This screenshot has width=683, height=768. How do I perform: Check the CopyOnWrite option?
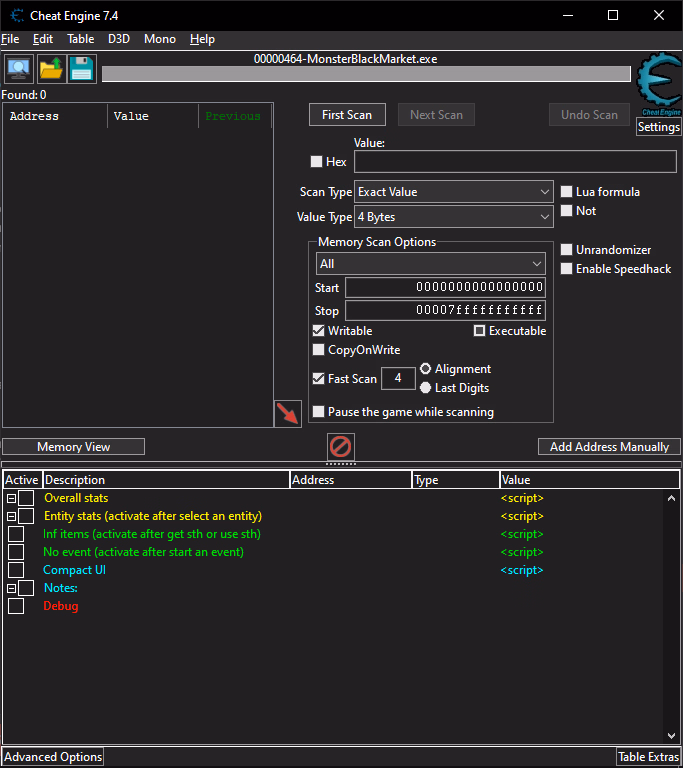[318, 350]
